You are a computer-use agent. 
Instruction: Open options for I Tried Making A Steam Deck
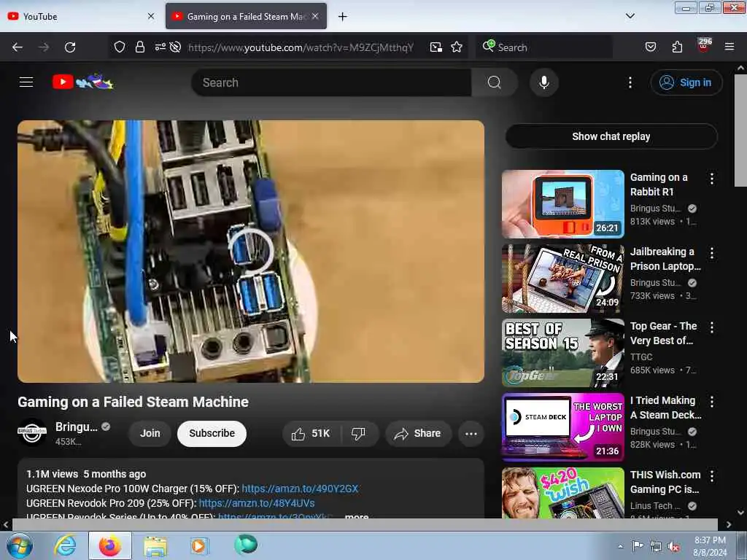coord(712,402)
